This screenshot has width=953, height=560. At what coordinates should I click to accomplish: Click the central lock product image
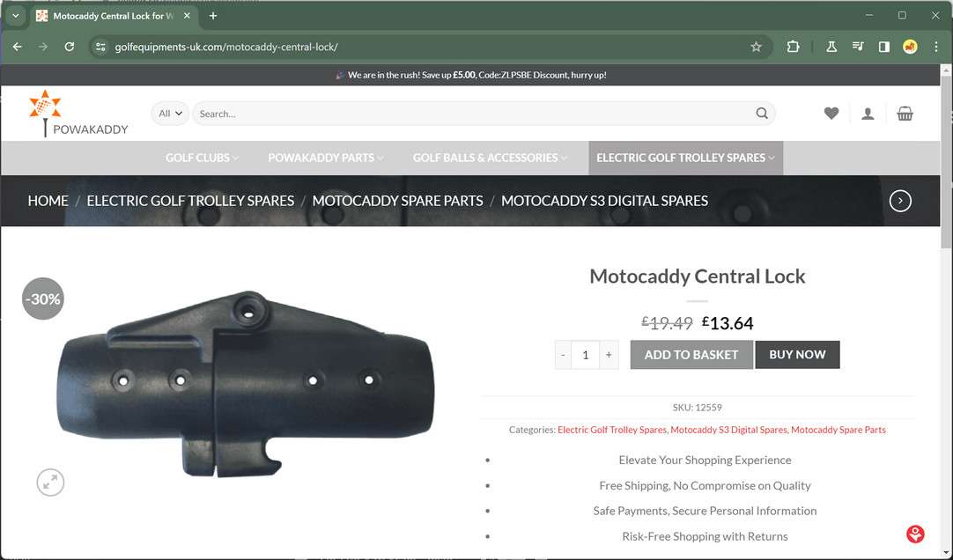pos(246,384)
